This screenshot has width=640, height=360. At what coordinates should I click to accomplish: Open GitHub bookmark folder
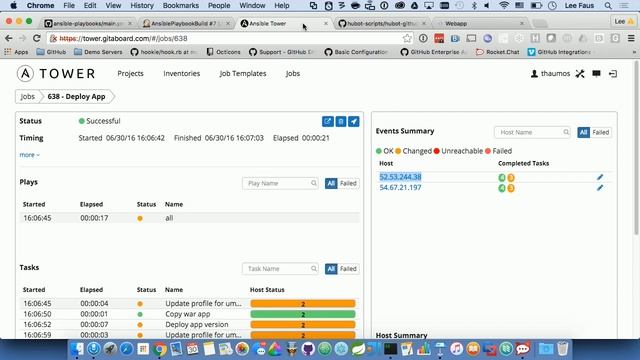click(51, 52)
